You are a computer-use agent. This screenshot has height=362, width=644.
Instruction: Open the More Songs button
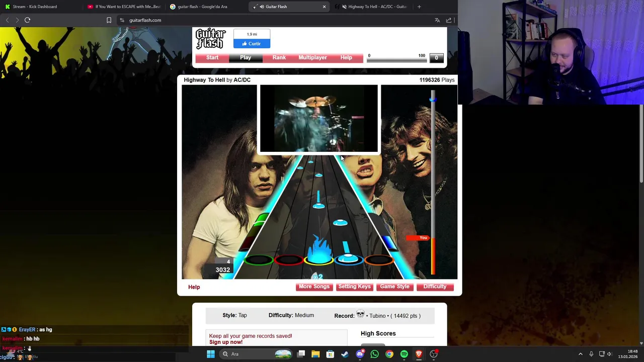click(x=314, y=287)
